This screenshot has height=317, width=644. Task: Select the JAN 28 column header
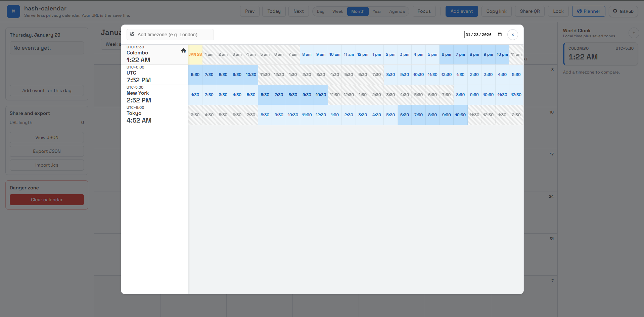[x=195, y=54]
